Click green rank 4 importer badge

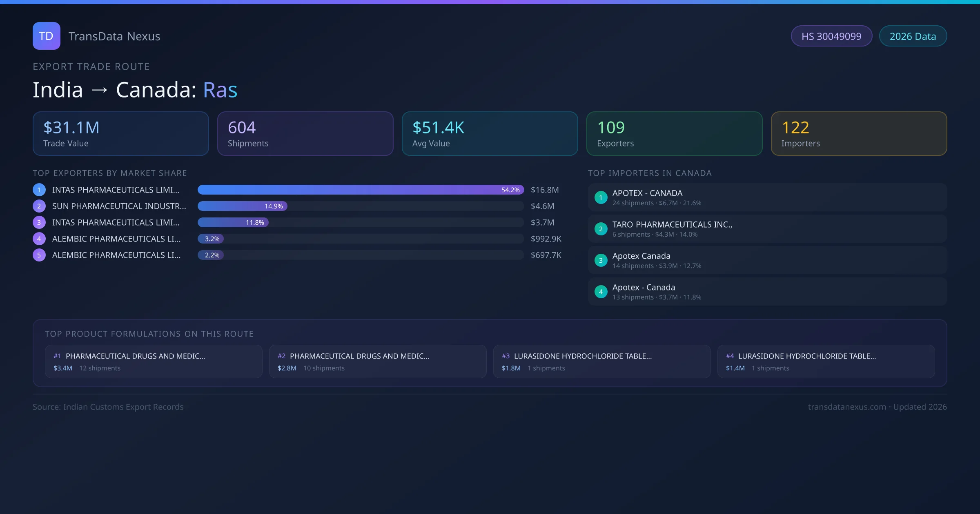[x=601, y=292]
